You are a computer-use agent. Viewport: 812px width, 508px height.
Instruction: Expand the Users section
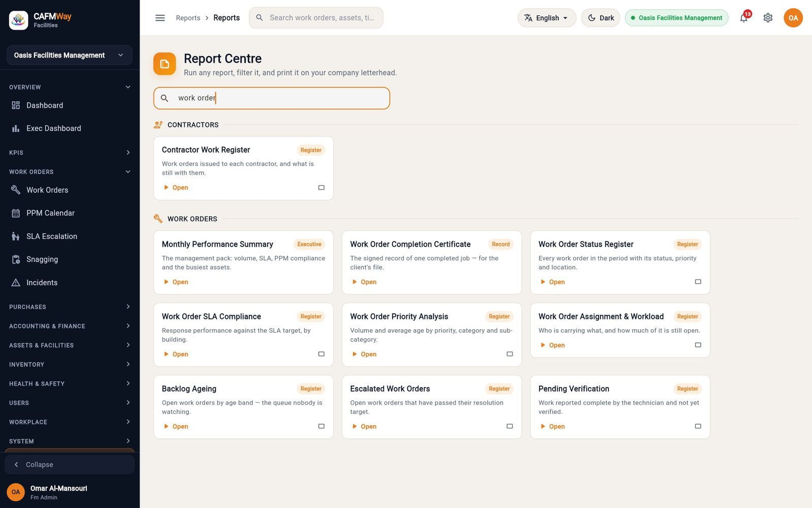70,403
